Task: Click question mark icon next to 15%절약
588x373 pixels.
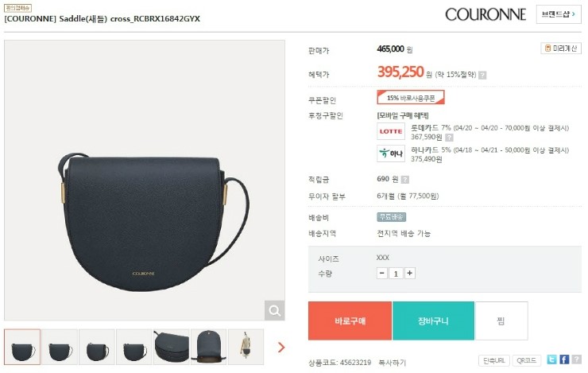Action: coord(482,75)
